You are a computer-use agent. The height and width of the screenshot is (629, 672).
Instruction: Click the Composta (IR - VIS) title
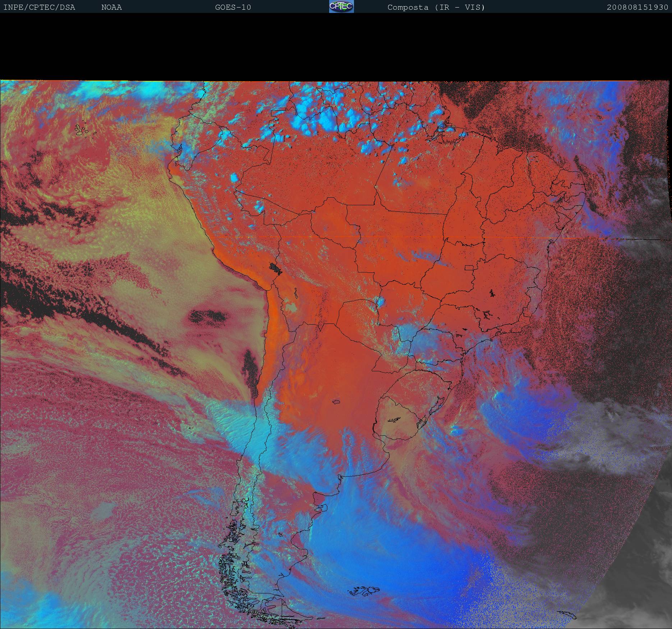436,7
